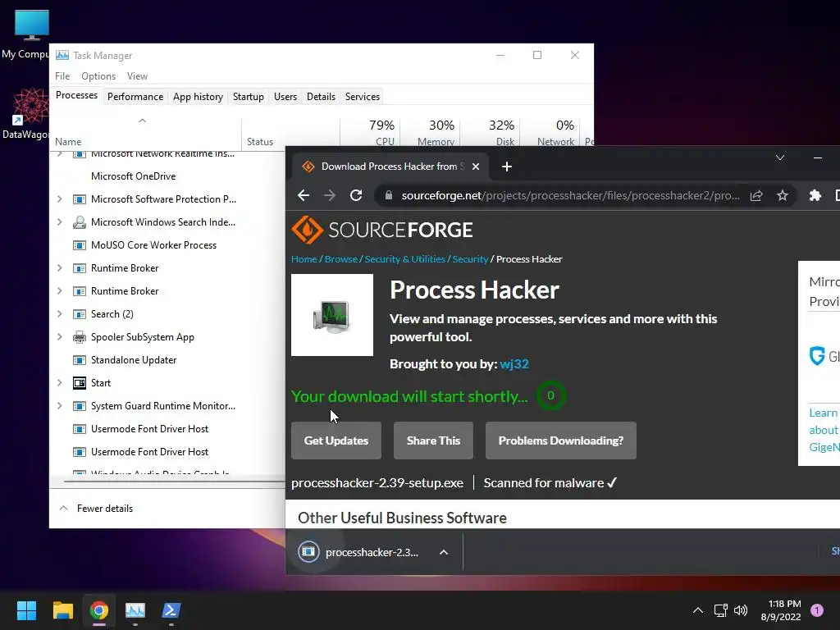Click the Get Updates button

[x=336, y=441]
